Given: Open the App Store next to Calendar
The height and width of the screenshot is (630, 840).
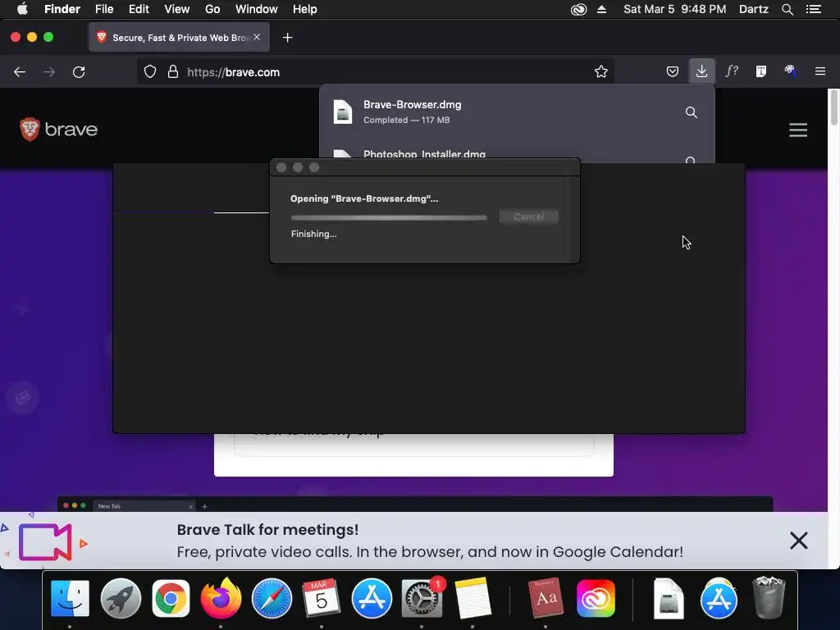Looking at the screenshot, I should [372, 598].
